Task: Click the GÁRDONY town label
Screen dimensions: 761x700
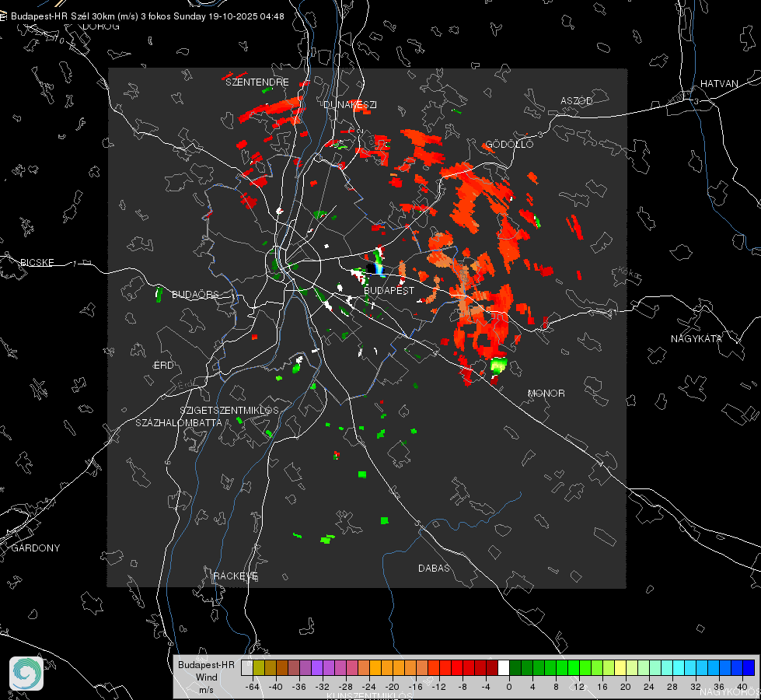Action: [36, 548]
